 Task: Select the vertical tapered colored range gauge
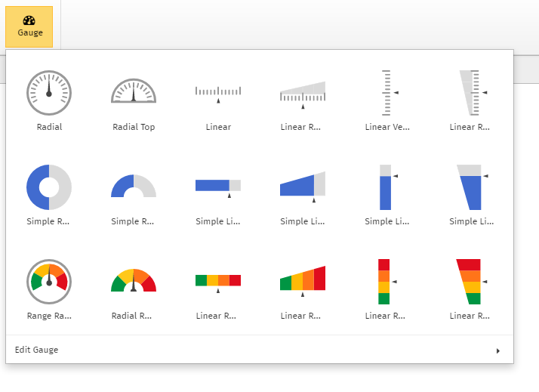(x=472, y=281)
